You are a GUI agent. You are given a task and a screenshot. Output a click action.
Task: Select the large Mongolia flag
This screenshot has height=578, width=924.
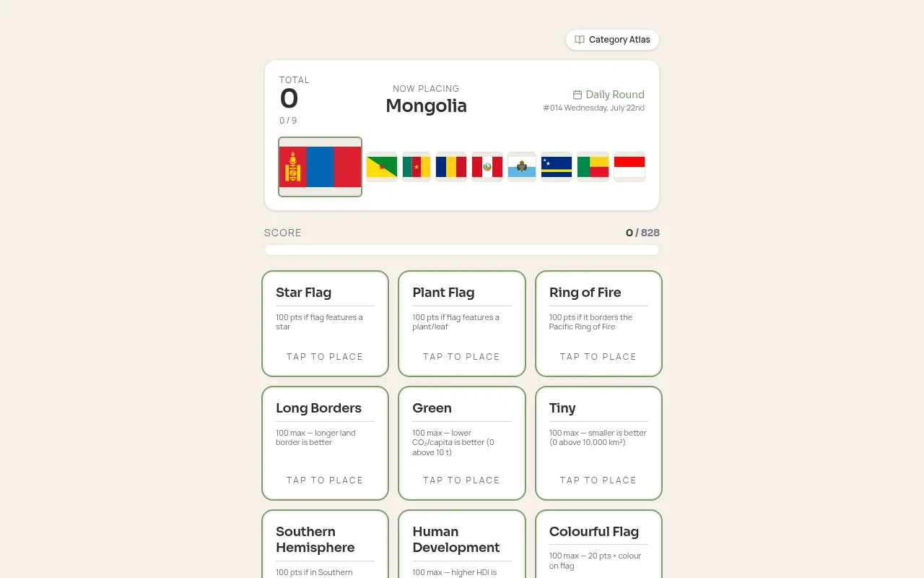coord(320,167)
